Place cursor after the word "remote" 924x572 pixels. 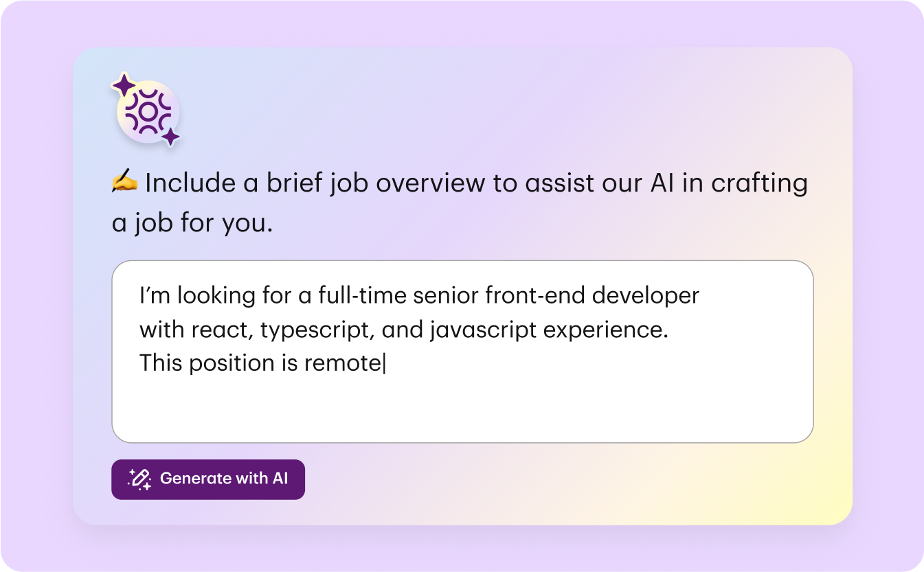(382, 363)
